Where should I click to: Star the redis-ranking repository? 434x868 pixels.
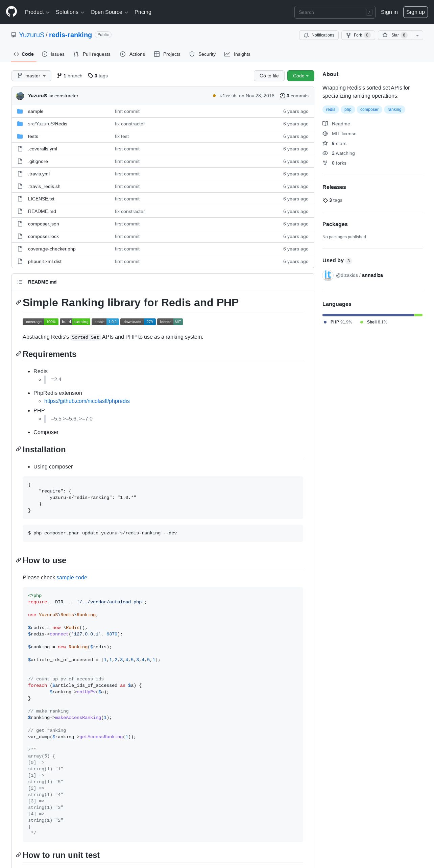tap(395, 35)
